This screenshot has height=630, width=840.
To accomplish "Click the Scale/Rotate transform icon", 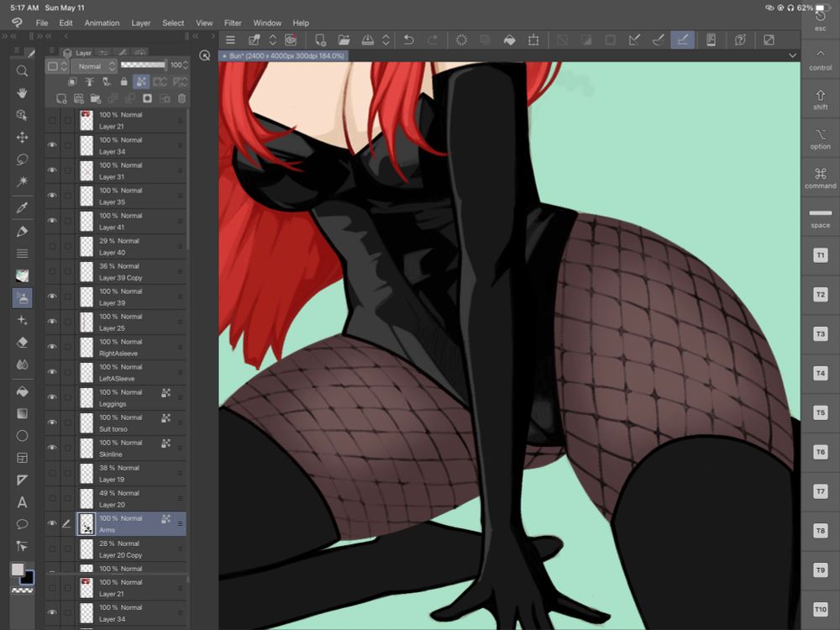I will 533,40.
